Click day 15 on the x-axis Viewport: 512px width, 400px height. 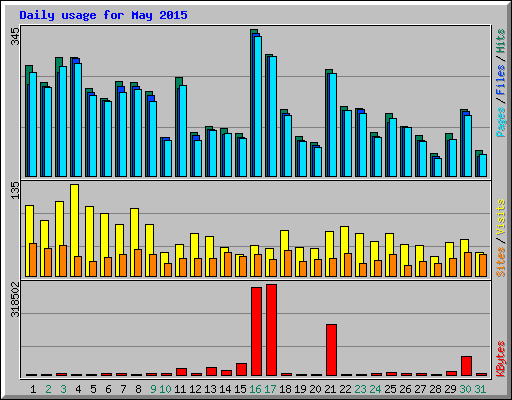click(x=240, y=389)
